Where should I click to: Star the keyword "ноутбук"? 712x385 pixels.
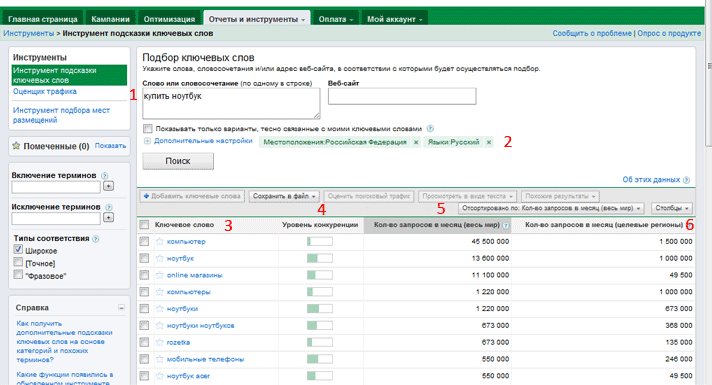(x=159, y=258)
